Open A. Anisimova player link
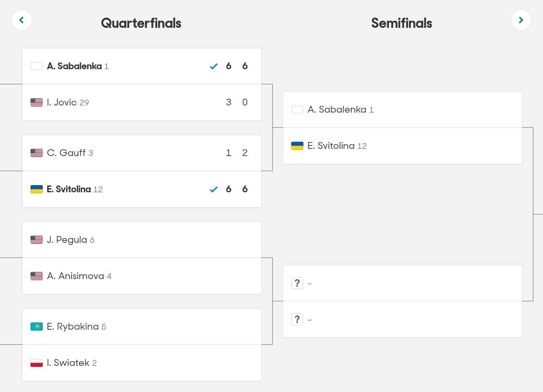 pos(75,276)
